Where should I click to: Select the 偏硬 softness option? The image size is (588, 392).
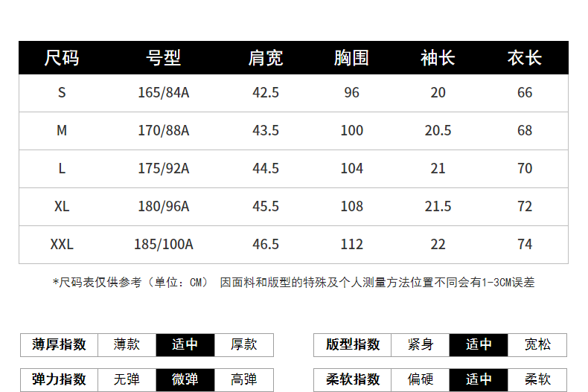[x=421, y=379]
